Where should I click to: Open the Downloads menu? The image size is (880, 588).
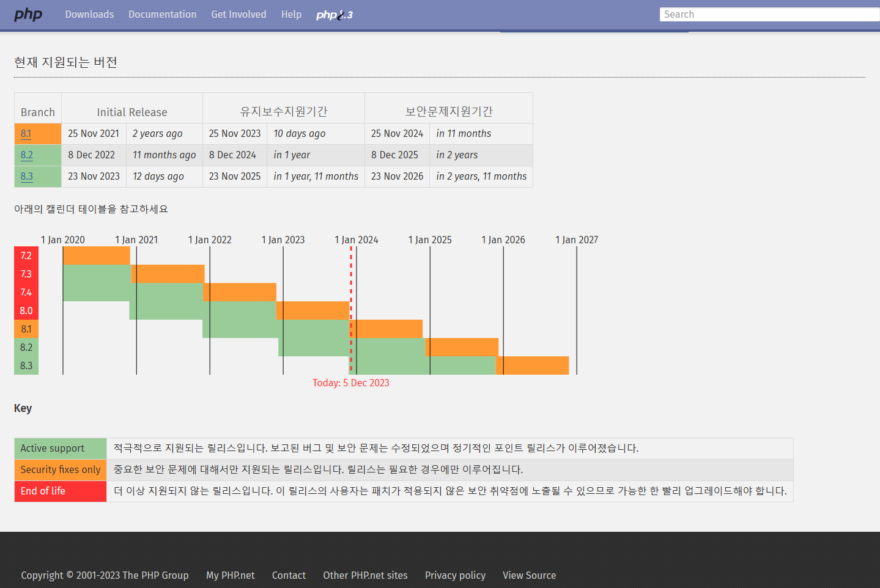pos(89,15)
